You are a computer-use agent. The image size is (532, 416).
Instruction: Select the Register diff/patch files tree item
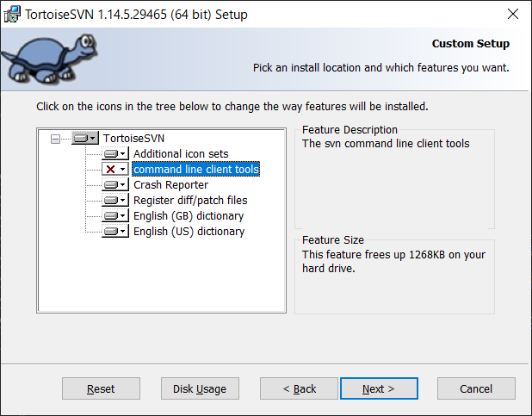(x=190, y=201)
